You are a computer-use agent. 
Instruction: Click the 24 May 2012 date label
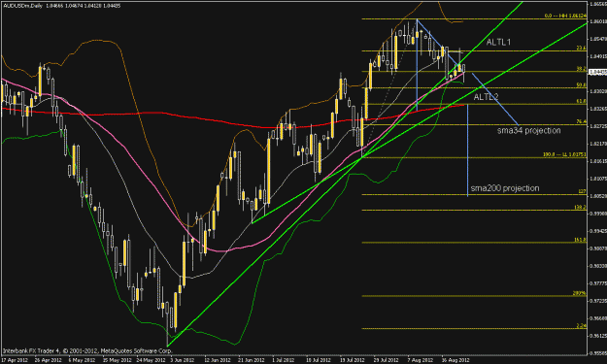point(150,360)
